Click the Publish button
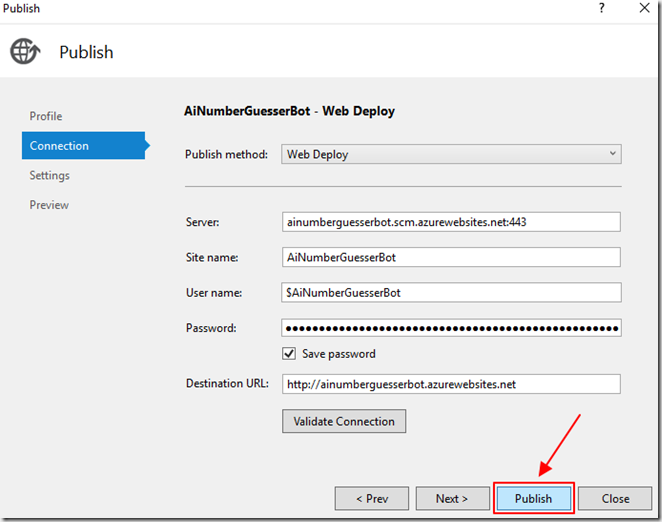This screenshot has height=522, width=662. 534,499
